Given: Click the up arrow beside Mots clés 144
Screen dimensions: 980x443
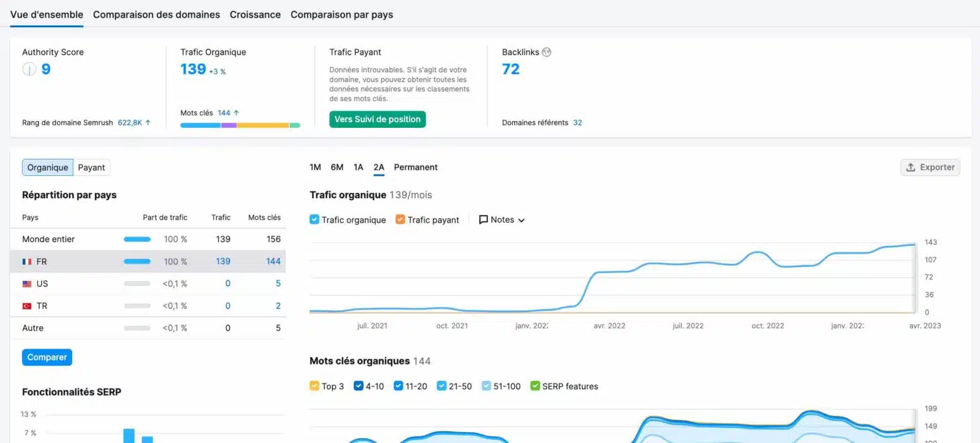Looking at the screenshot, I should coord(236,113).
